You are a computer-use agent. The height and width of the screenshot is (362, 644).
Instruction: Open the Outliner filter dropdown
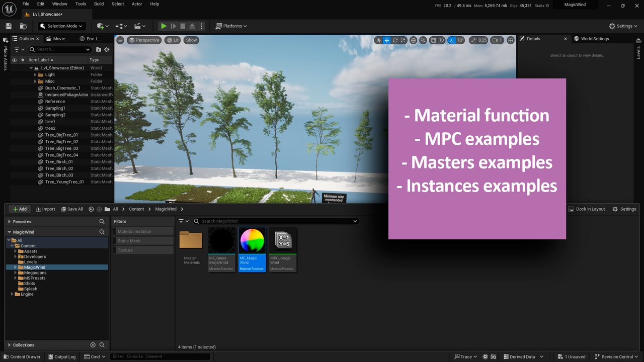(x=19, y=49)
